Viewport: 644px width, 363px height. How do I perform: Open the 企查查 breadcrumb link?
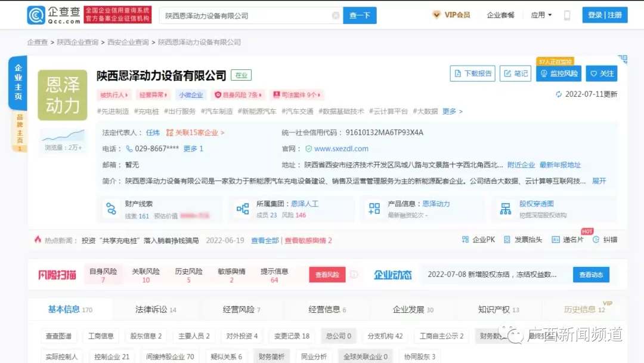pyautogui.click(x=38, y=42)
